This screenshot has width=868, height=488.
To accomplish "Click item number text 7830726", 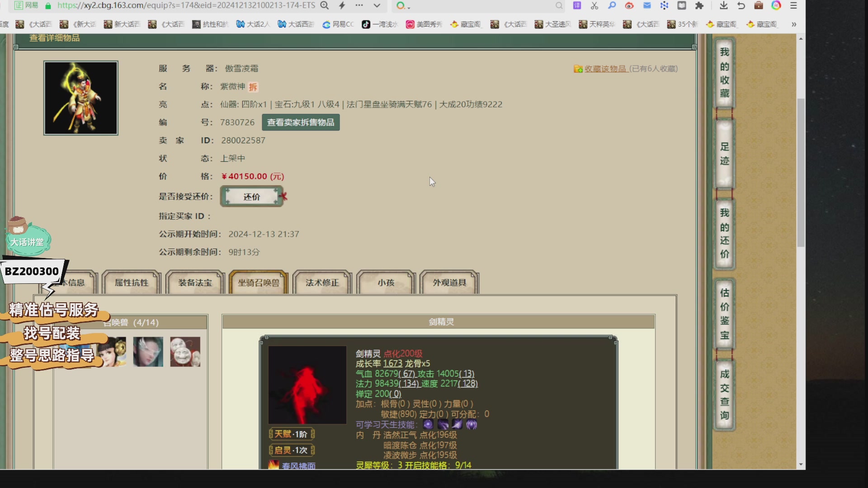I will click(x=237, y=122).
